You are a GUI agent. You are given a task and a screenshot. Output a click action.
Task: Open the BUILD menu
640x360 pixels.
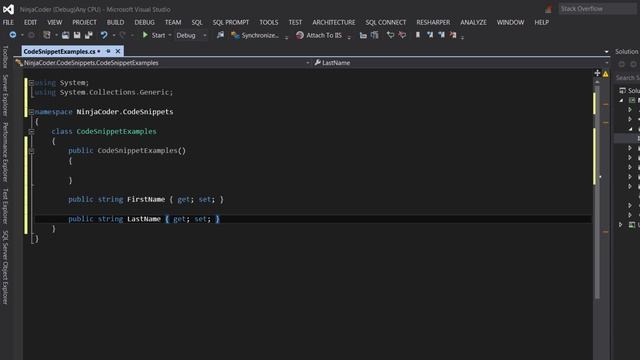point(116,22)
